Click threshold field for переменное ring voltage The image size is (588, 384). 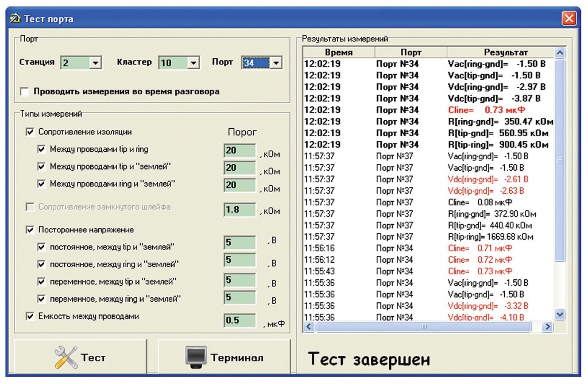coord(239,297)
